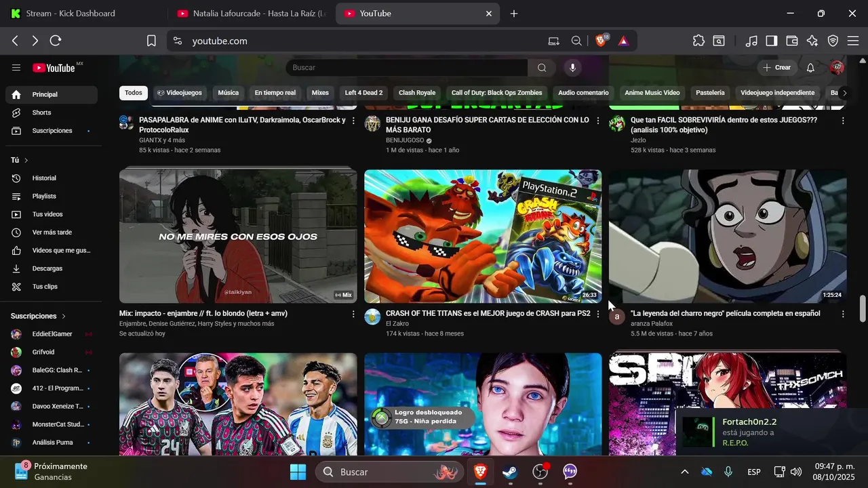Open Shorts in the sidebar
This screenshot has width=868, height=488.
coord(52,113)
